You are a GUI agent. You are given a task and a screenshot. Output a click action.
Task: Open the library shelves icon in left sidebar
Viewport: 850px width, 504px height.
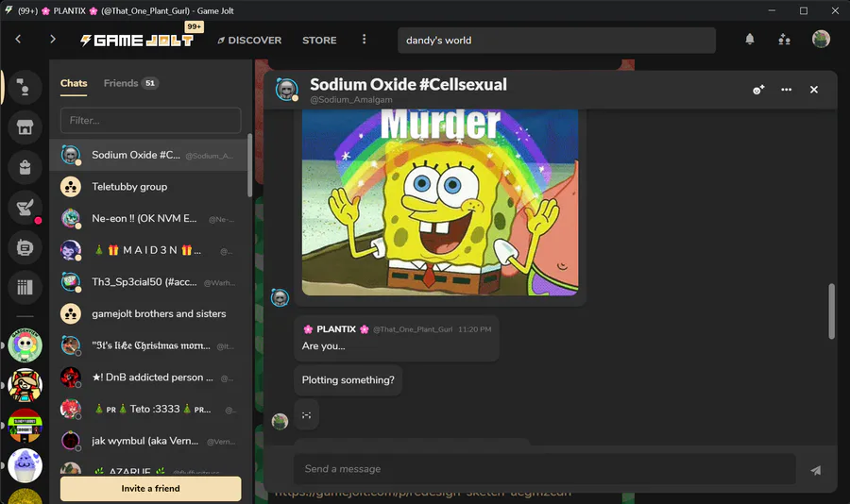[x=25, y=287]
